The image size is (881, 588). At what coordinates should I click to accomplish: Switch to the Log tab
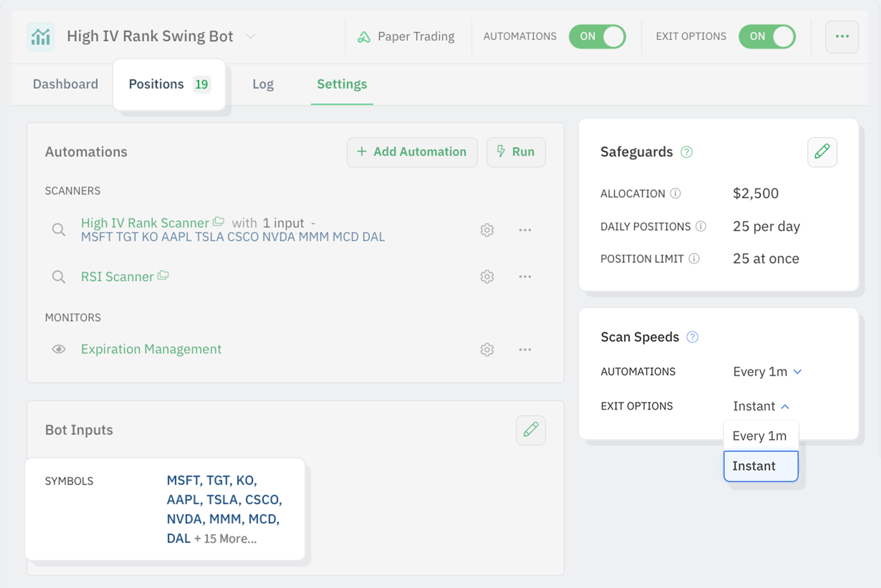[263, 84]
